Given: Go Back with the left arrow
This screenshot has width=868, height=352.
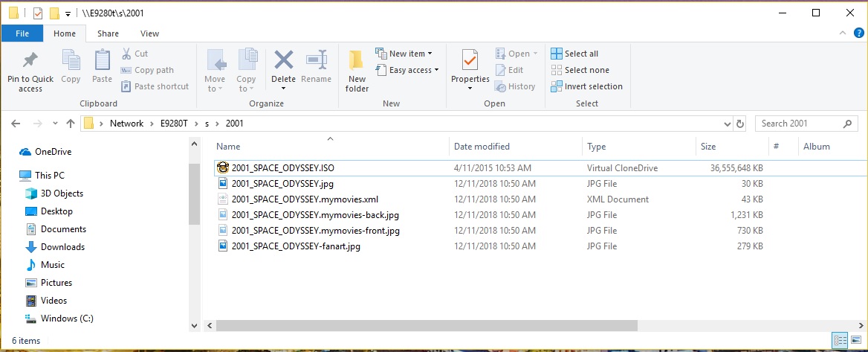Looking at the screenshot, I should click(x=16, y=124).
